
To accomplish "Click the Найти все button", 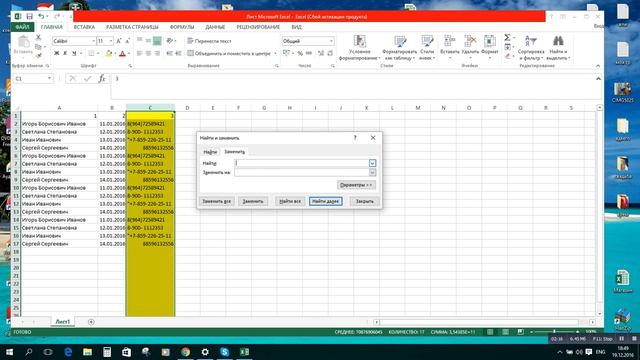I will [x=290, y=201].
